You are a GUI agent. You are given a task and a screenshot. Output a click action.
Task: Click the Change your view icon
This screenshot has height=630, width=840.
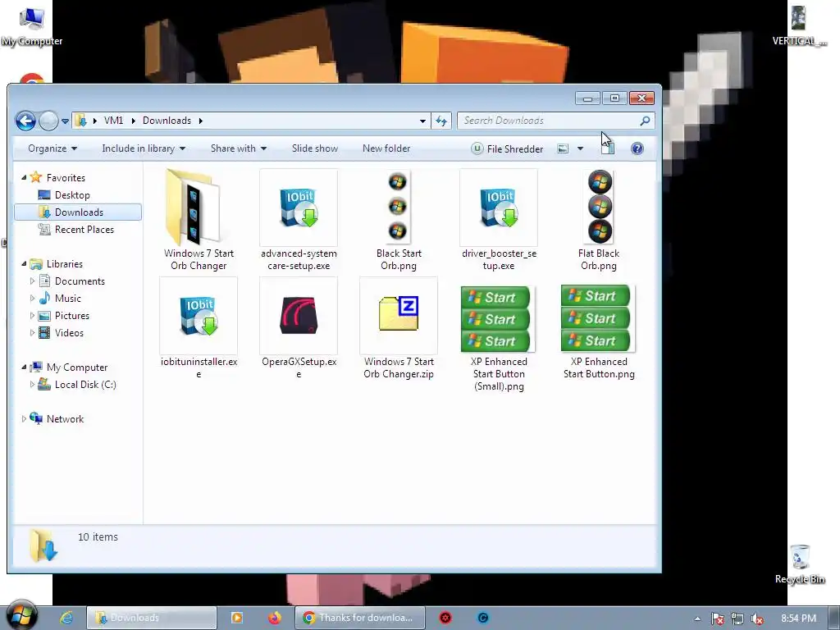[x=563, y=148]
